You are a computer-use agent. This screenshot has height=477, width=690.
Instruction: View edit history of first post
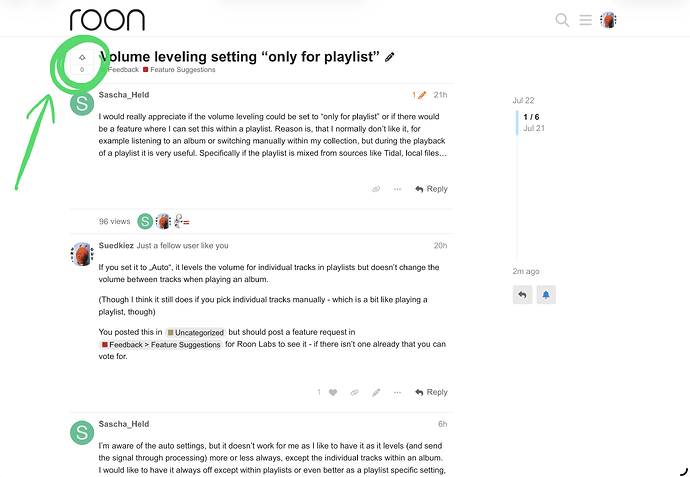coord(419,95)
